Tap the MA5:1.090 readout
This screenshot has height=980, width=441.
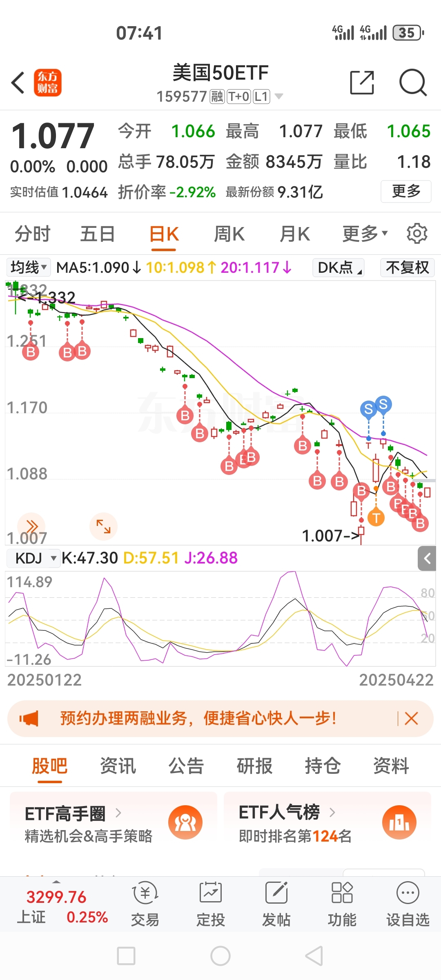click(x=99, y=268)
